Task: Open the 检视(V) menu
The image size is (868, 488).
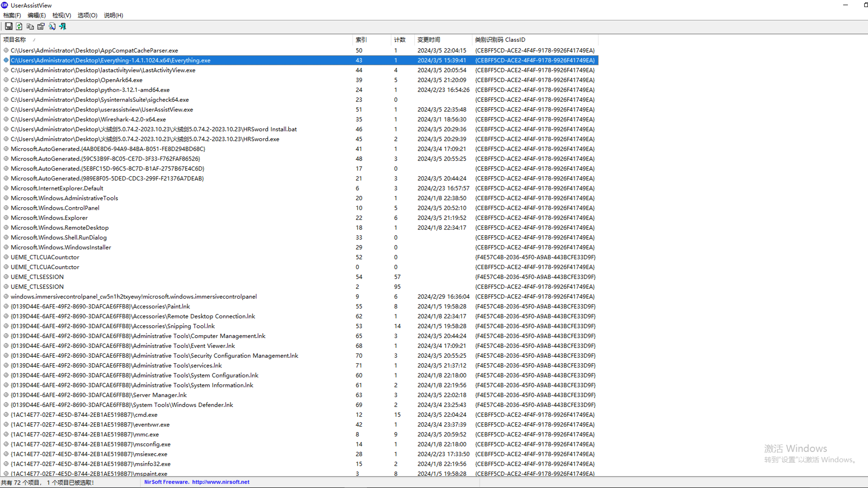Action: [62, 15]
